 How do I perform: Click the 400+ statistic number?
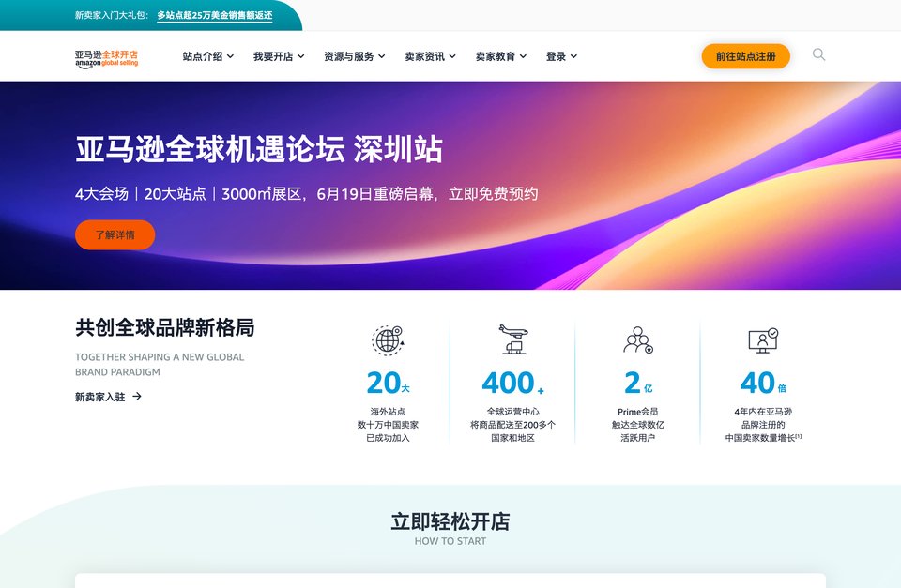(x=513, y=383)
